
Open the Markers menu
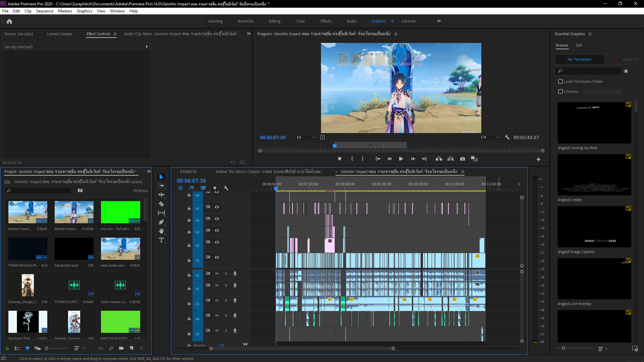[65, 11]
